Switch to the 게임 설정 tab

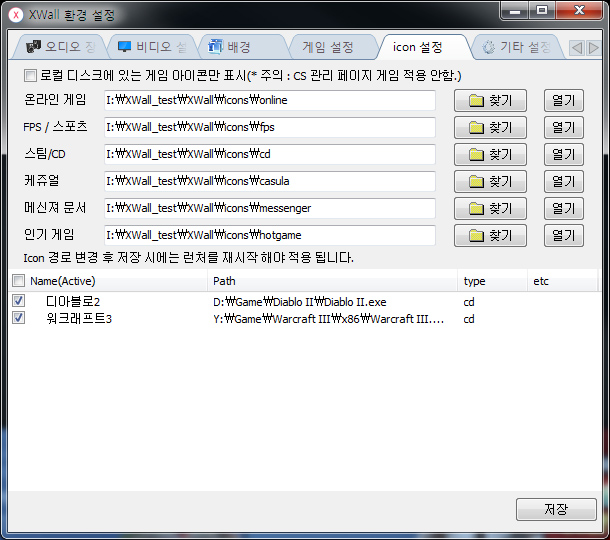tap(327, 47)
